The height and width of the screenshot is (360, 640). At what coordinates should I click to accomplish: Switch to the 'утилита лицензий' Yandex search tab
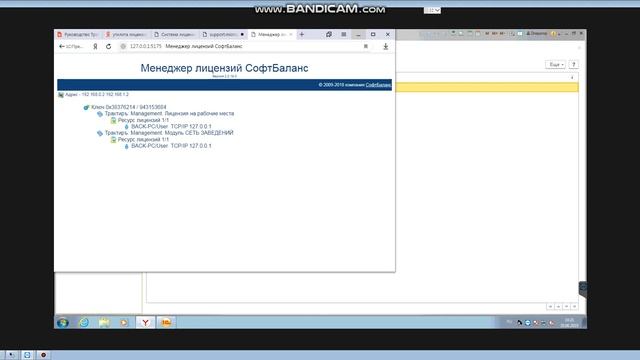pyautogui.click(x=127, y=35)
